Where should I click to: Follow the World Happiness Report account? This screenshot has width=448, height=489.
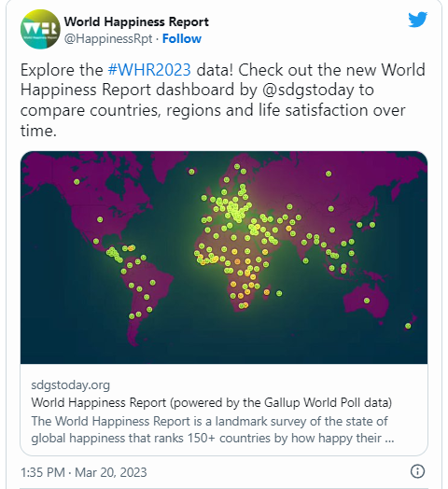pos(182,38)
